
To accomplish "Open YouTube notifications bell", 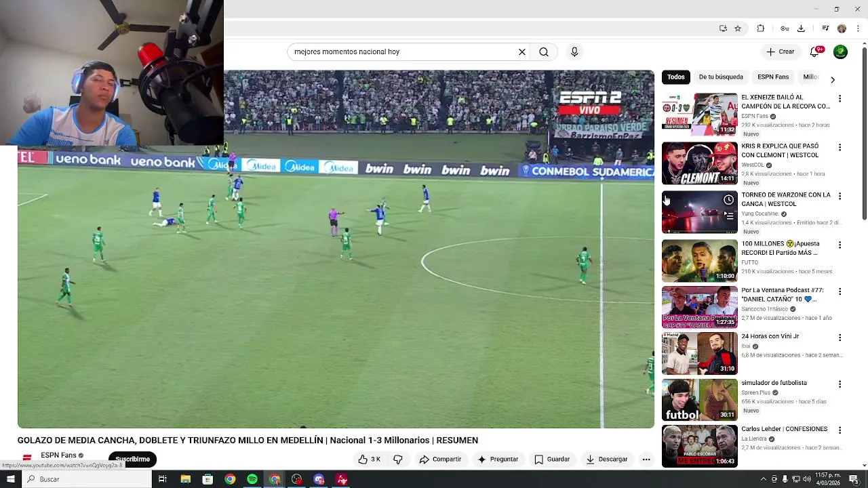I will [x=816, y=52].
